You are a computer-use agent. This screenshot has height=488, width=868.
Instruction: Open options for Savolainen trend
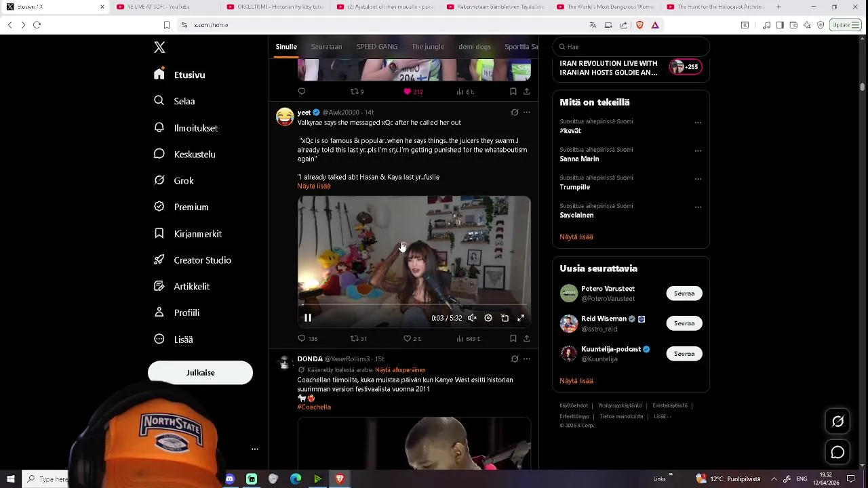698,207
